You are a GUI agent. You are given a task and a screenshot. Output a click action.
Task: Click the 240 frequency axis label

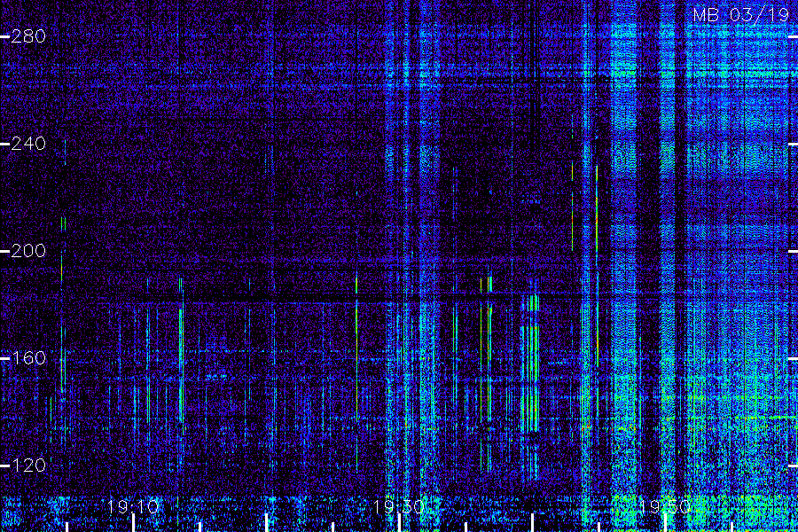click(x=28, y=144)
